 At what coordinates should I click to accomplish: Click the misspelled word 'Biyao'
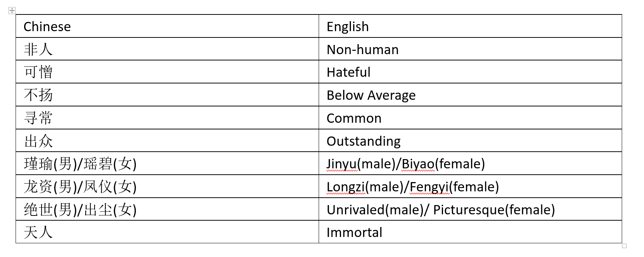click(418, 164)
